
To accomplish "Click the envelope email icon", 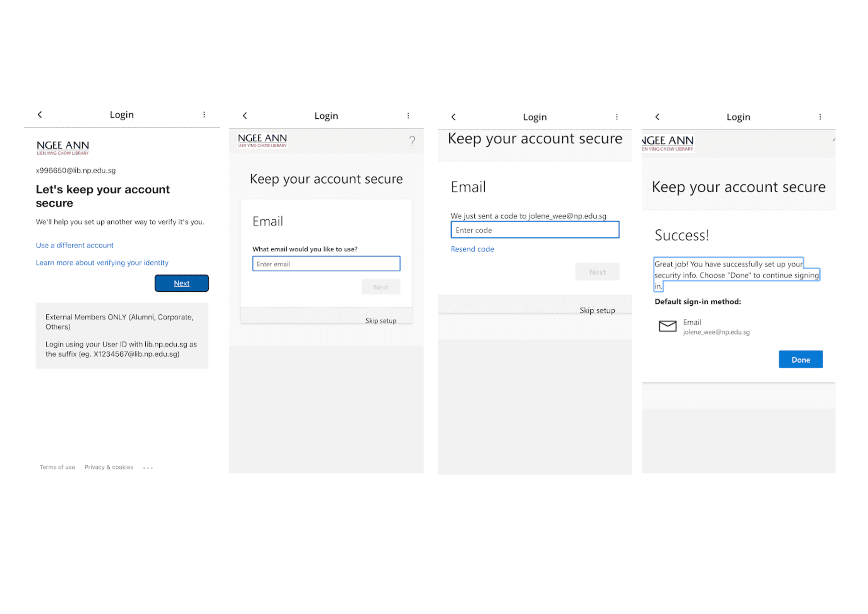I will 668,326.
